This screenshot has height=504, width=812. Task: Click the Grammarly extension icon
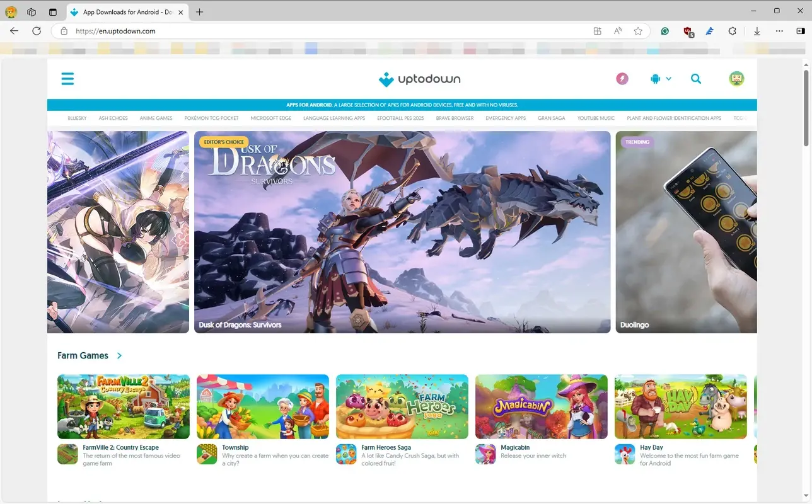coord(664,30)
